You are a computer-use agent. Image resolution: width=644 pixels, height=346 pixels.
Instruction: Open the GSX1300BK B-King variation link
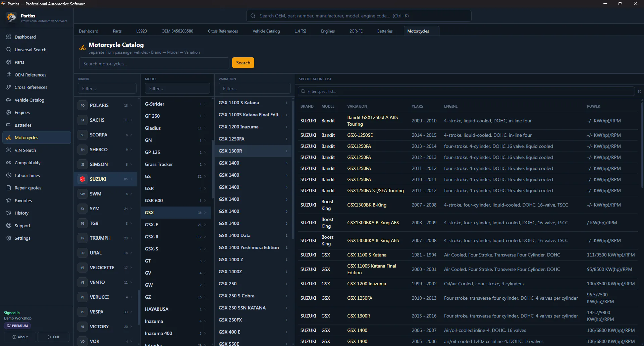(x=367, y=205)
